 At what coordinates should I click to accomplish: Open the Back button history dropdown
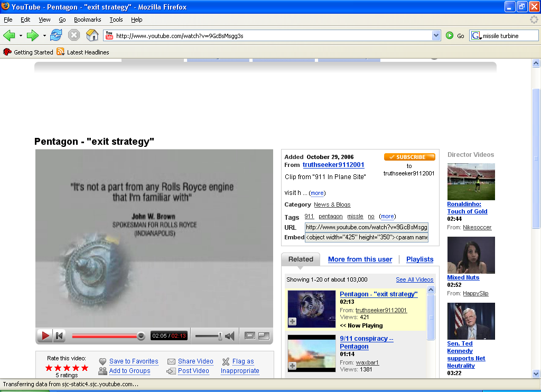(x=21, y=35)
